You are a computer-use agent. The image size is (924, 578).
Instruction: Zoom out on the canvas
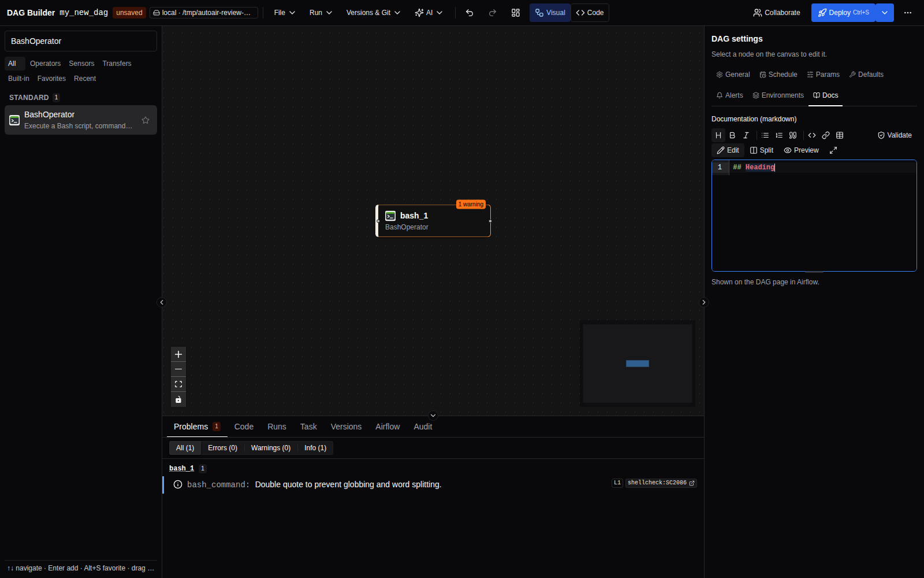178,369
